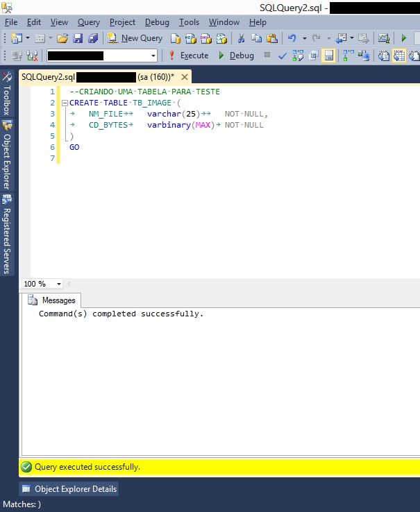Open the Tools menu
The height and width of the screenshot is (512, 420).
(x=189, y=22)
